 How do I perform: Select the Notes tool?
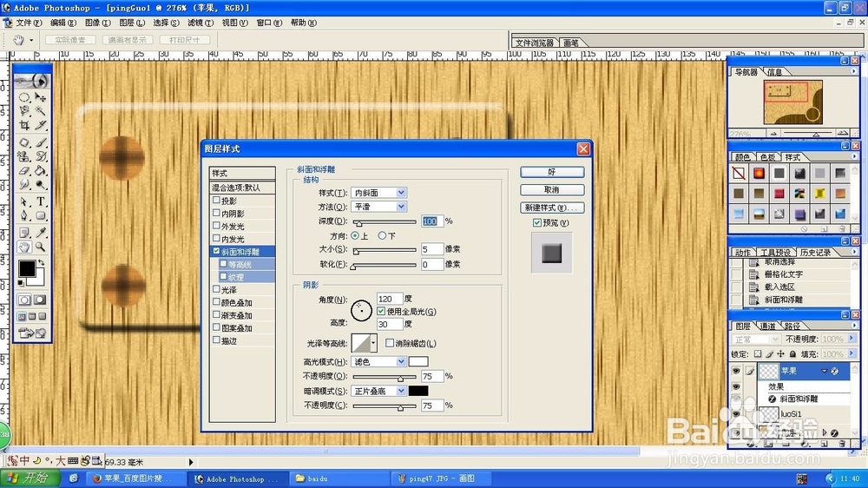(24, 233)
